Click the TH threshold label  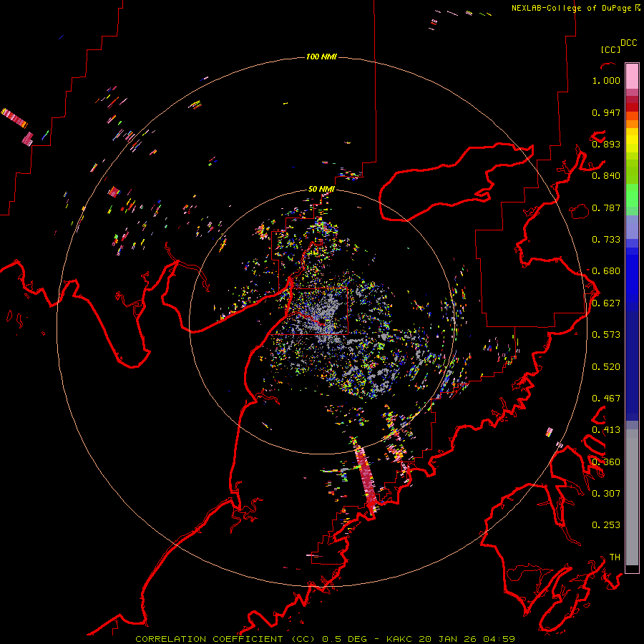615,557
